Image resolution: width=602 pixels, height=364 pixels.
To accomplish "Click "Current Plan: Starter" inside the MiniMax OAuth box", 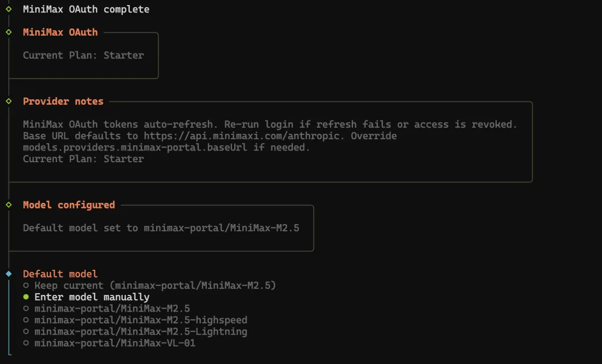I will point(83,55).
